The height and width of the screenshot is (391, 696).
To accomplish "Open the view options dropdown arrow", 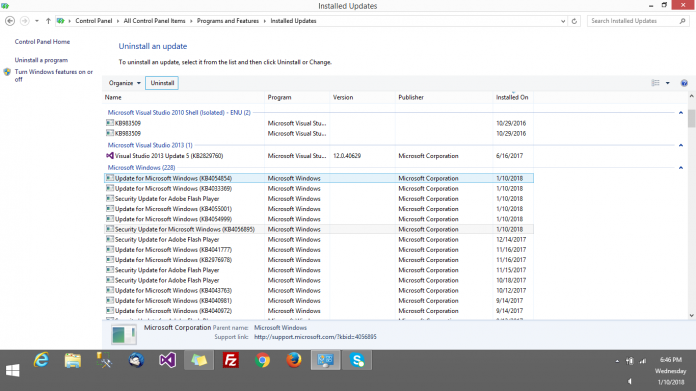I will click(668, 83).
